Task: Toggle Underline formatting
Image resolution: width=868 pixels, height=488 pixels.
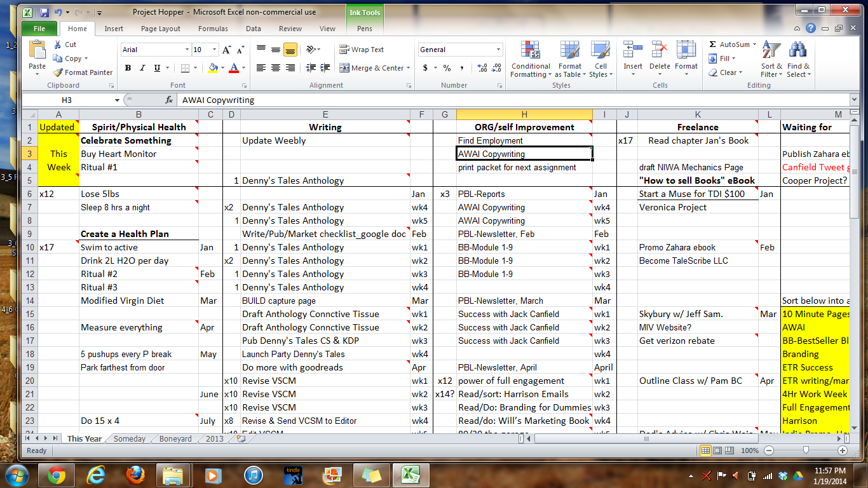Action: (156, 68)
